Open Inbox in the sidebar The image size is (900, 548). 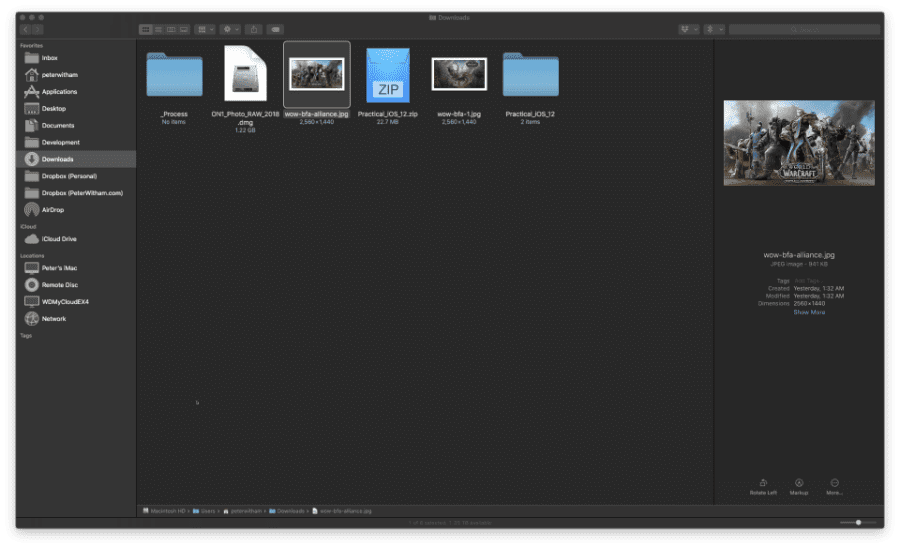tap(76, 58)
